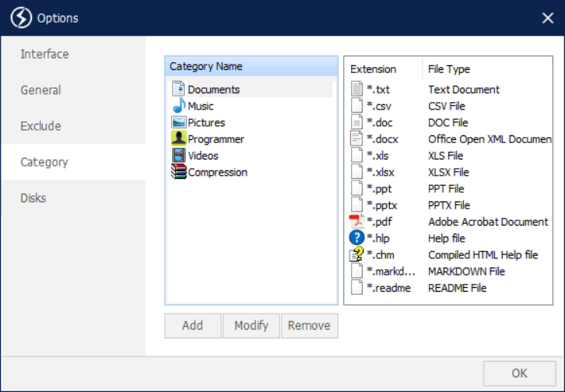The width and height of the screenshot is (565, 392).
Task: Remove the selected category
Action: pos(310,325)
